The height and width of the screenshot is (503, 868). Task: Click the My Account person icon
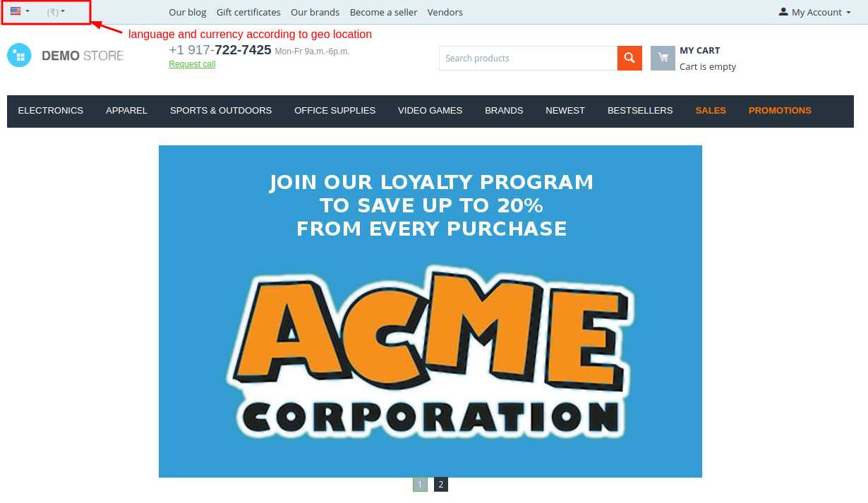[x=783, y=12]
